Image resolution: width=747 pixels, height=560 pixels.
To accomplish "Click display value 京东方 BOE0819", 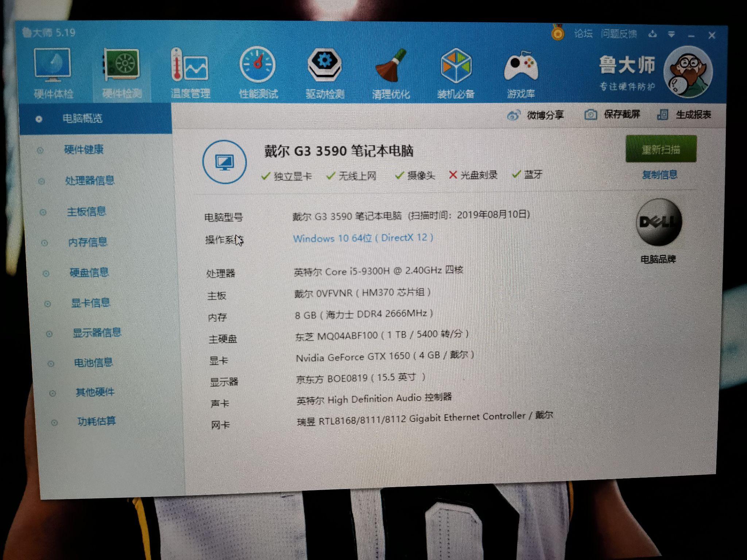I will point(361,378).
